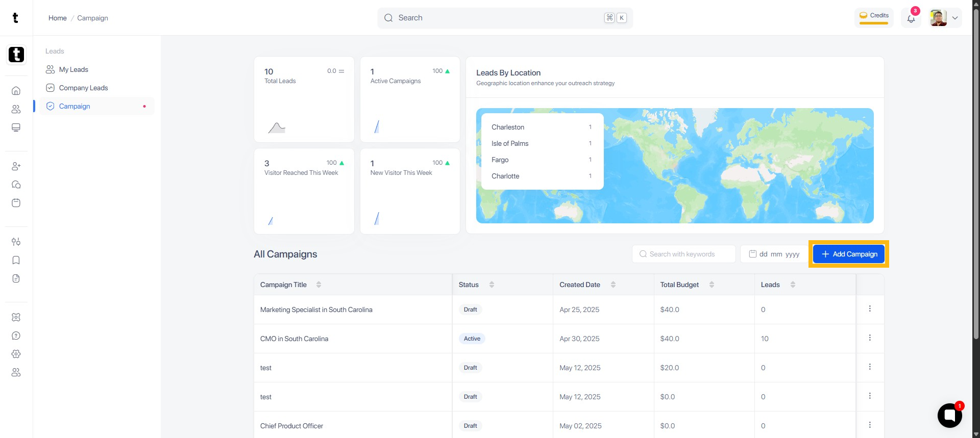980x438 pixels.
Task: Sort by Status column
Action: click(492, 285)
